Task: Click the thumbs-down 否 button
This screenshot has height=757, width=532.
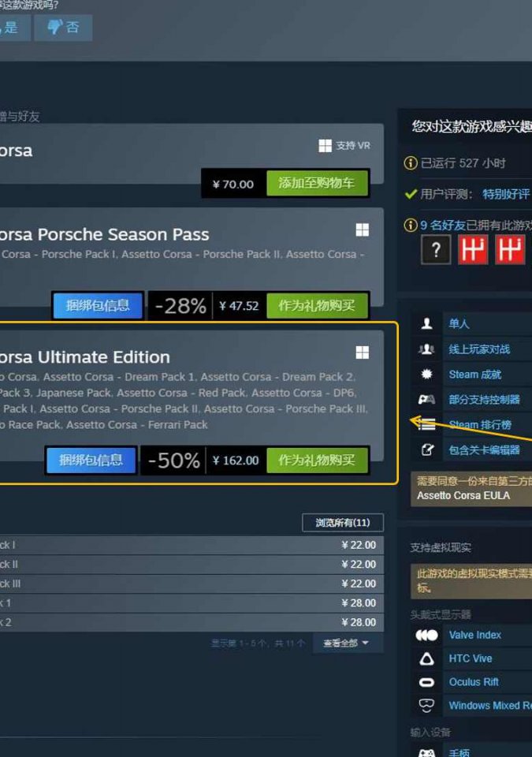Action: tap(63, 28)
